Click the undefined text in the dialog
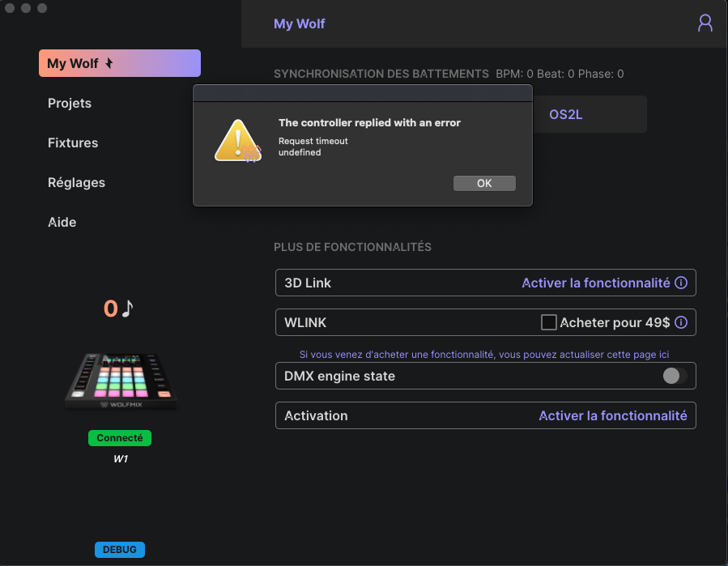Viewport: 728px width, 566px height. point(300,152)
